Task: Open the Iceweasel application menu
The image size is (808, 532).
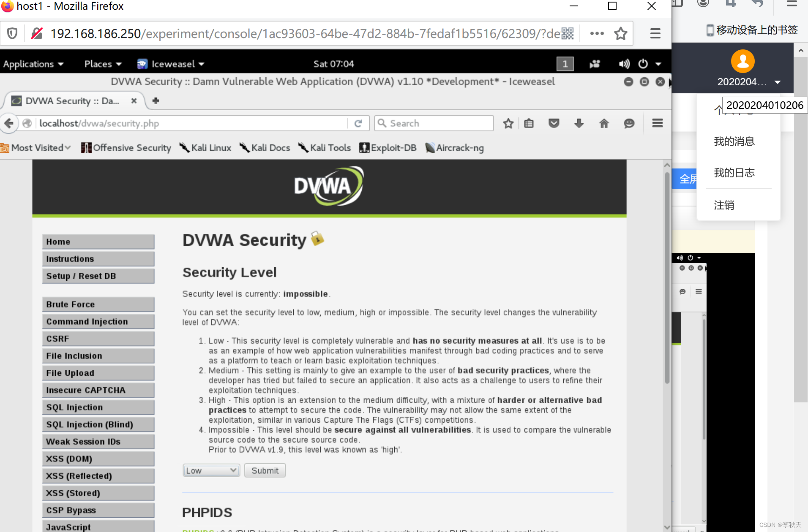Action: (x=171, y=64)
